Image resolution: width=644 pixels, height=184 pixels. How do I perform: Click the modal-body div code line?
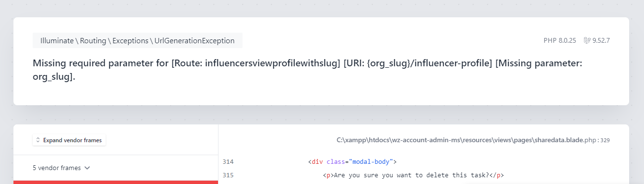352,161
